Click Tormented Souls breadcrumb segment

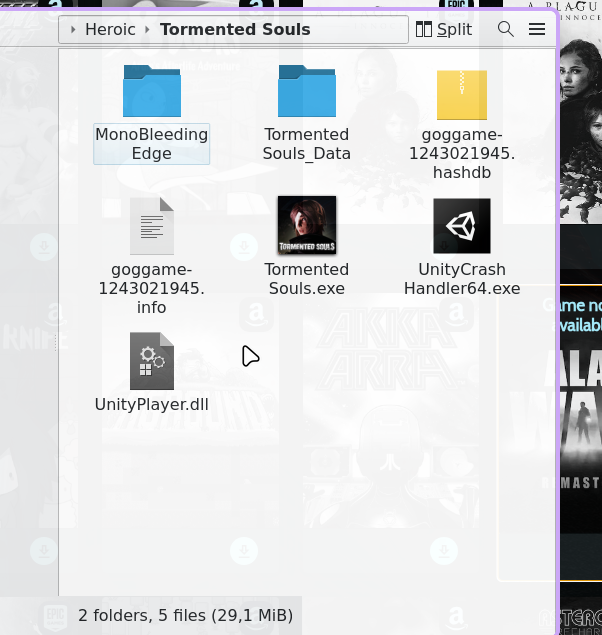click(x=235, y=30)
